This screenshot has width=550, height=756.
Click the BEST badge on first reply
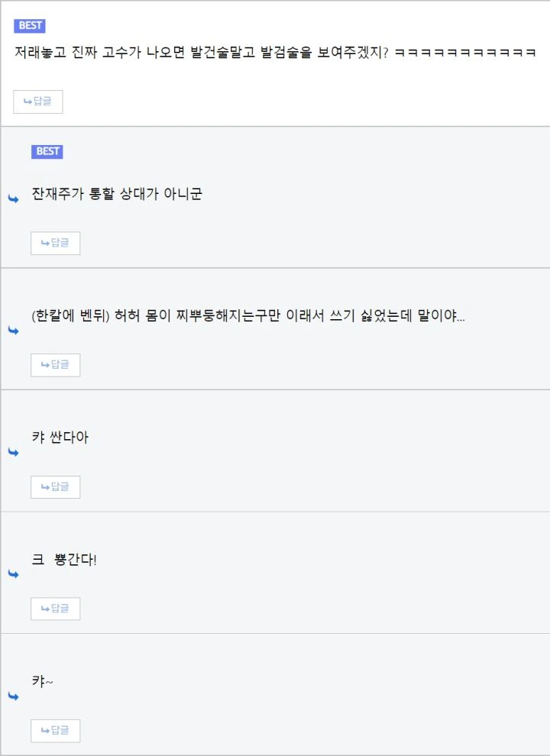(x=47, y=151)
